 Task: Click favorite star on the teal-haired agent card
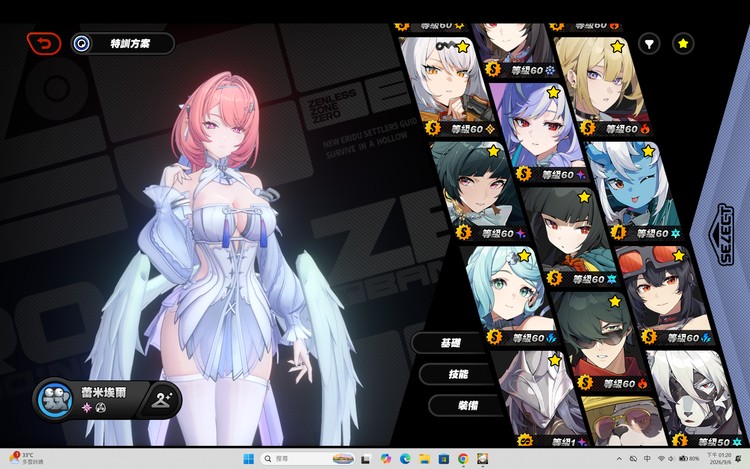[524, 256]
